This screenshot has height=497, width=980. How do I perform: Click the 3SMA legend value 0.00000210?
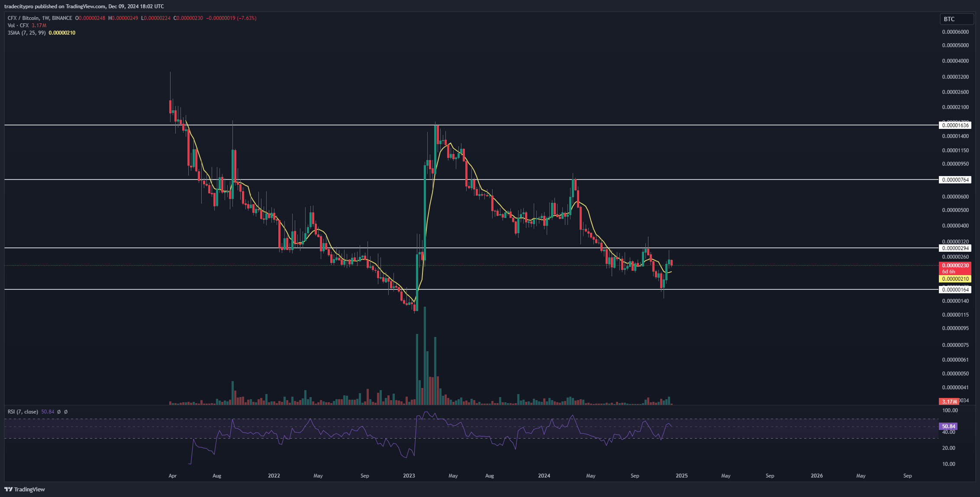[62, 33]
